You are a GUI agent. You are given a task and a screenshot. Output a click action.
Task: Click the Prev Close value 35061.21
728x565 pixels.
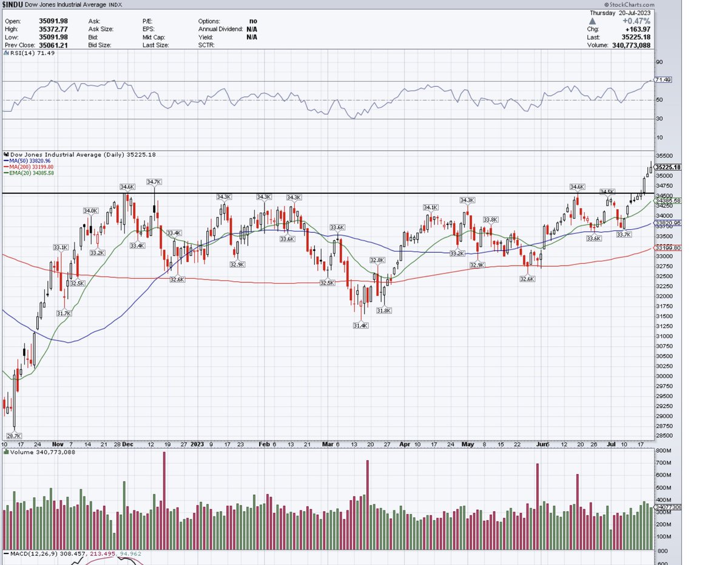point(53,44)
